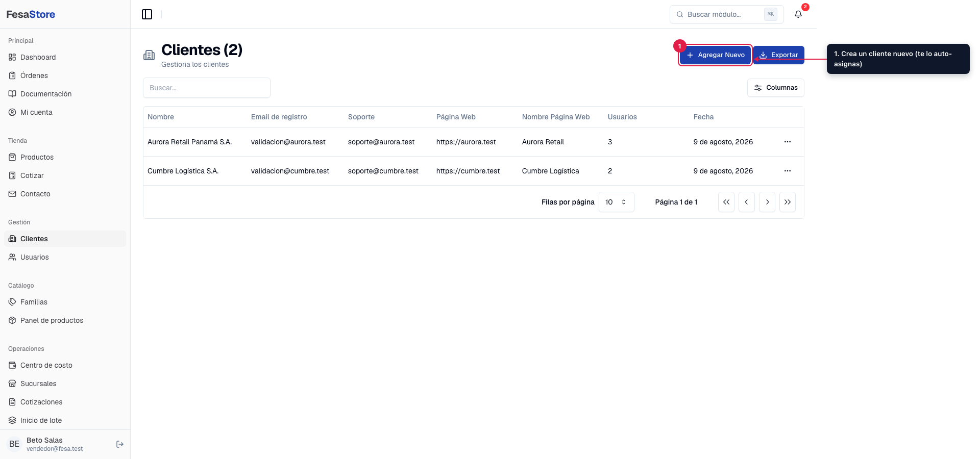The width and height of the screenshot is (980, 459).
Task: Open Inicio de lote
Action: point(65,420)
